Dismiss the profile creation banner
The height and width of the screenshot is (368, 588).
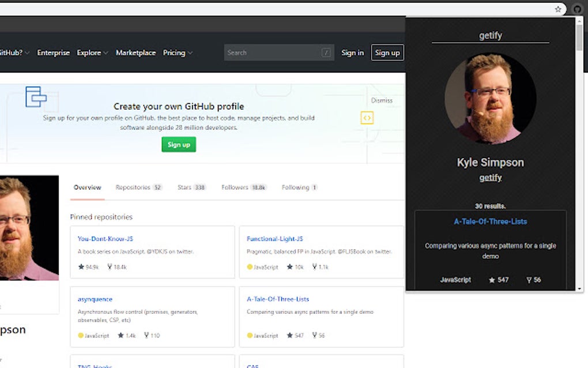(382, 100)
